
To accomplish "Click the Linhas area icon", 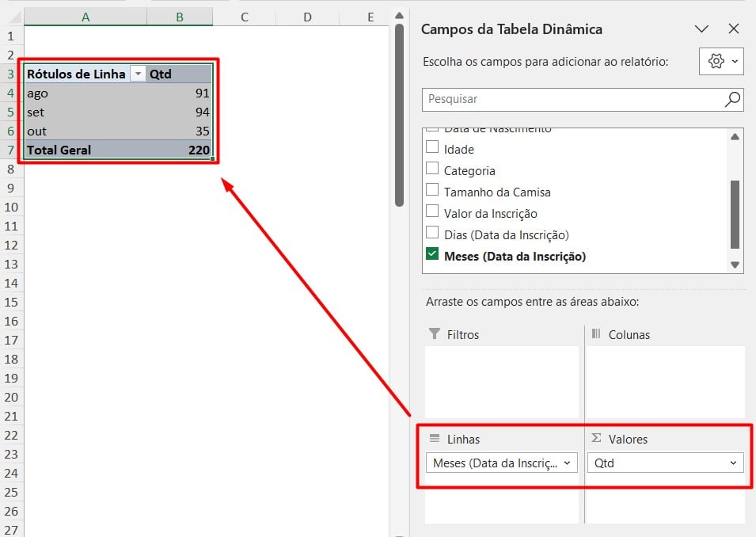I will 434,439.
